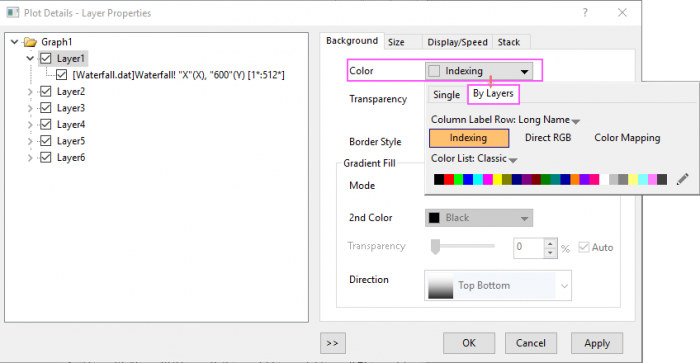Screen dimensions: 700x363
Task: Click the >> panel toggle button
Action: 333,343
